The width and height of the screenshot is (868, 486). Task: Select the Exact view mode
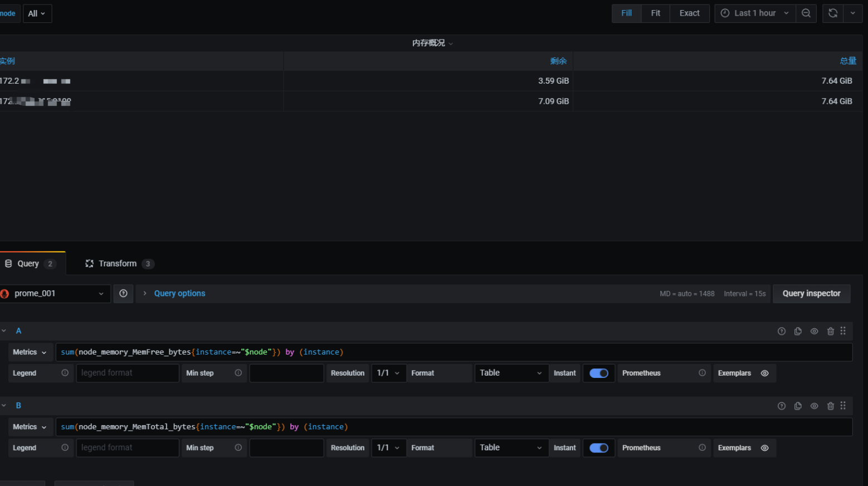pos(690,13)
